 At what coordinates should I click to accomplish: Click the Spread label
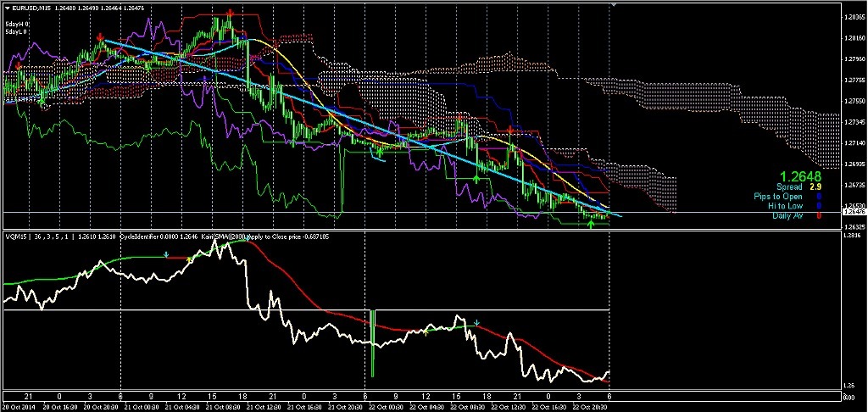click(x=789, y=187)
